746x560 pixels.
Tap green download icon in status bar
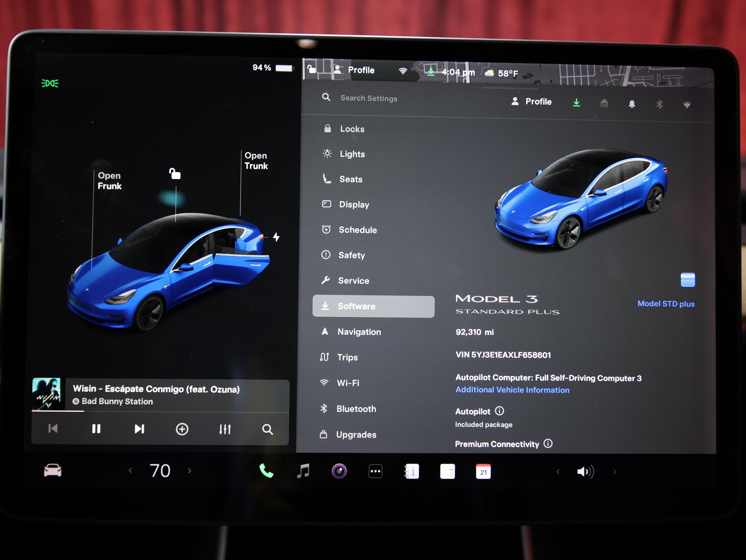point(431,72)
